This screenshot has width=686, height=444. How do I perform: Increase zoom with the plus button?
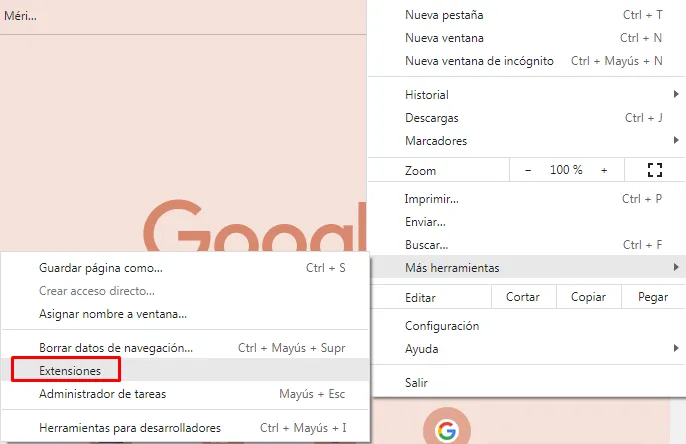click(x=604, y=170)
